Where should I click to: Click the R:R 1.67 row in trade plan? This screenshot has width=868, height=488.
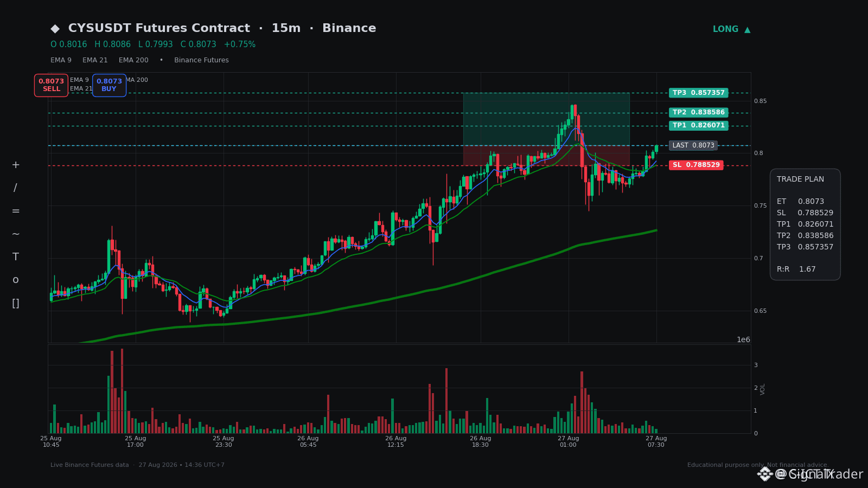point(796,269)
